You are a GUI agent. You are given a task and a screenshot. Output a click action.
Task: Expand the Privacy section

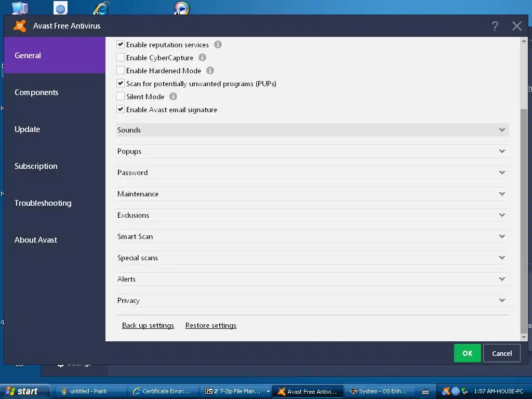pos(312,300)
